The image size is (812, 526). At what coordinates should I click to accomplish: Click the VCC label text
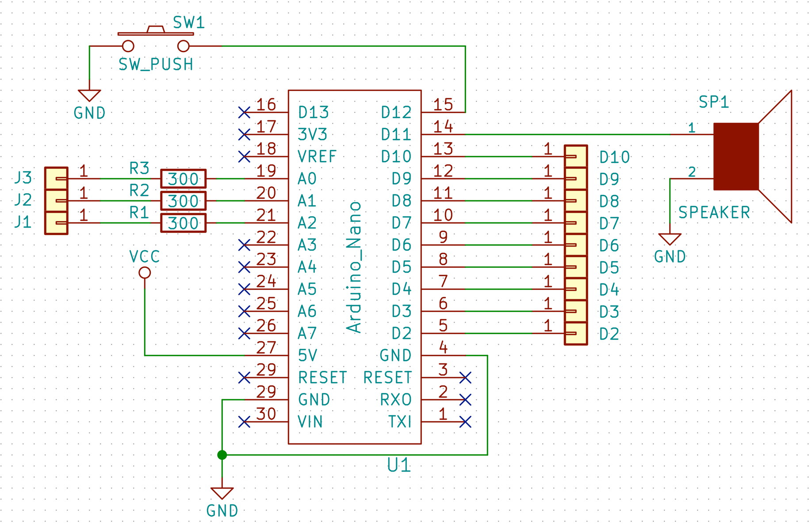tap(145, 257)
